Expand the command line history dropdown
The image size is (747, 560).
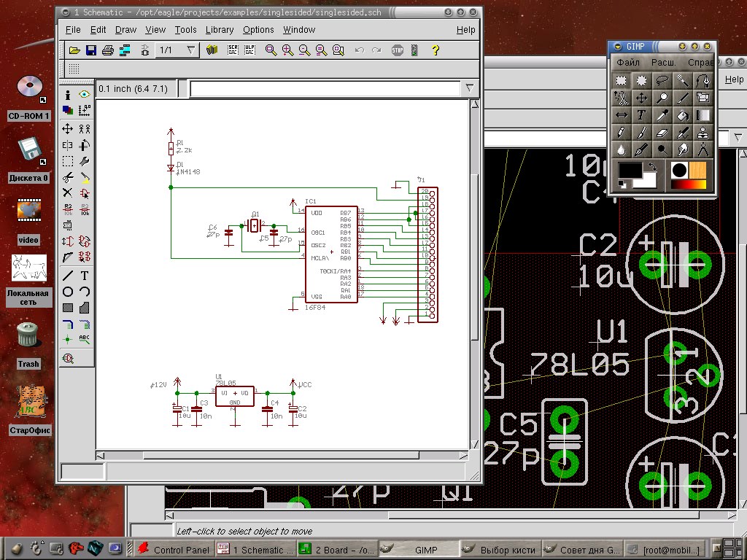(470, 88)
